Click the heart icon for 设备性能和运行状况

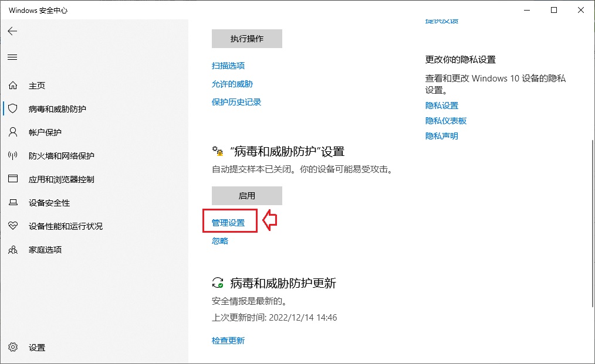coord(13,226)
